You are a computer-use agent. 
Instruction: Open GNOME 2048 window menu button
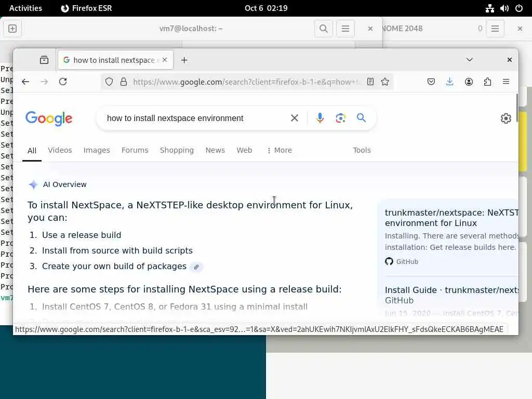coord(495,29)
